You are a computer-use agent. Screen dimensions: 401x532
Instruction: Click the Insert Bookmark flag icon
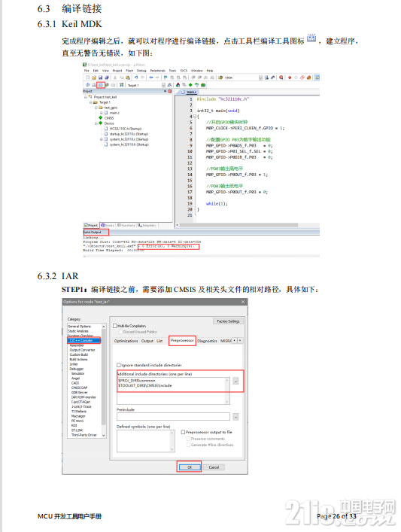tap(166, 78)
